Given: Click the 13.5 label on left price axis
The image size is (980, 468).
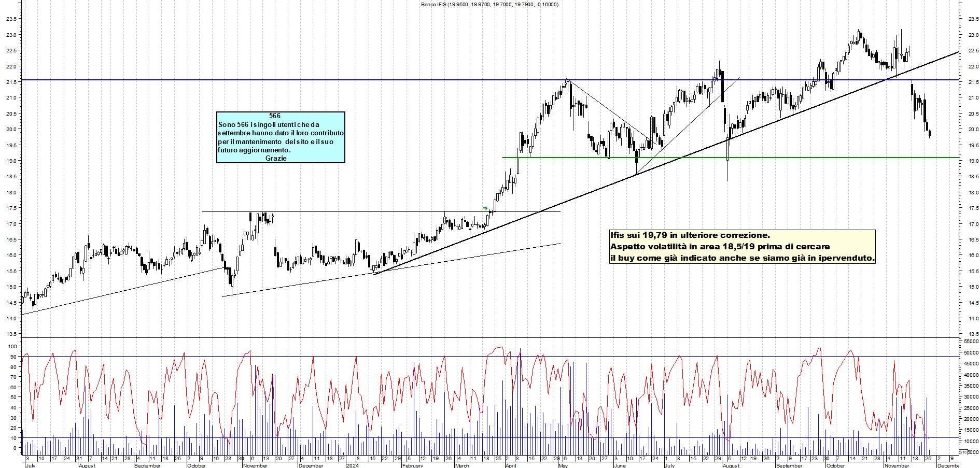Looking at the screenshot, I should click(11, 334).
